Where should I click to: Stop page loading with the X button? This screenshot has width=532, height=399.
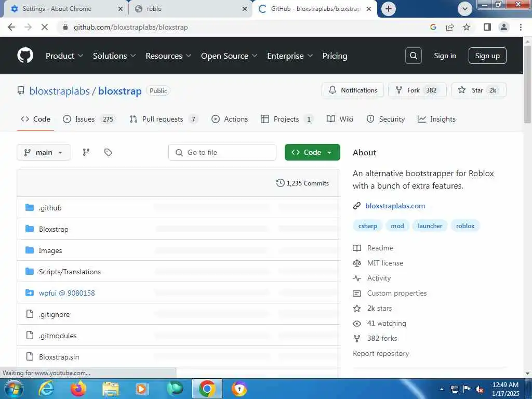tap(45, 27)
